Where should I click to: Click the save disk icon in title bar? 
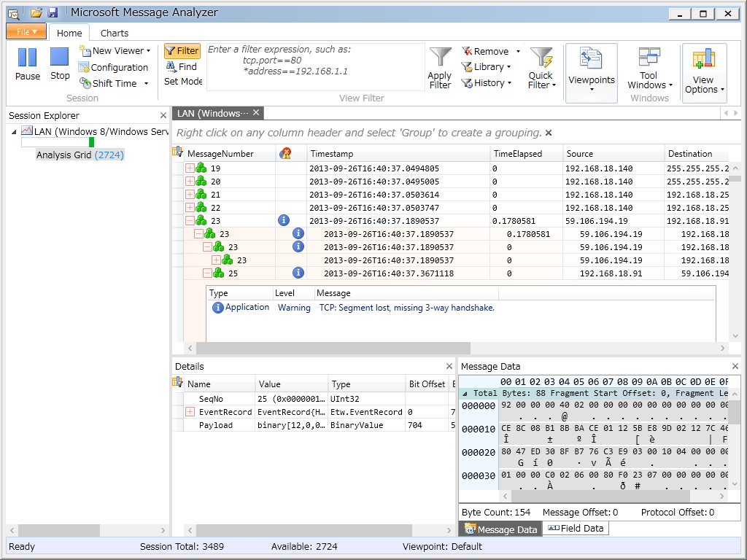tap(53, 12)
